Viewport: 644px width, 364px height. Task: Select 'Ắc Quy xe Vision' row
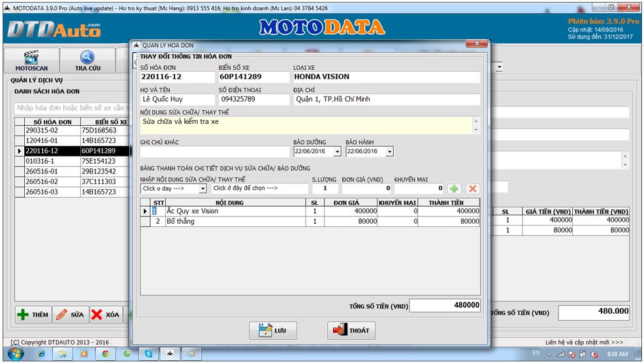(310, 211)
